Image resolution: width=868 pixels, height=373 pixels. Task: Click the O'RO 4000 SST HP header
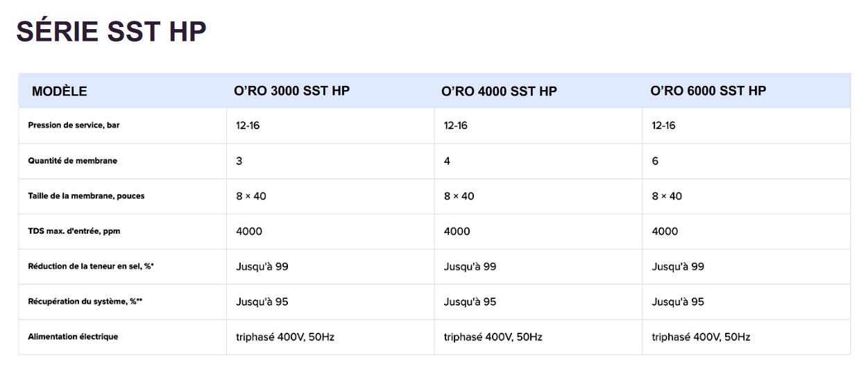[x=499, y=91]
